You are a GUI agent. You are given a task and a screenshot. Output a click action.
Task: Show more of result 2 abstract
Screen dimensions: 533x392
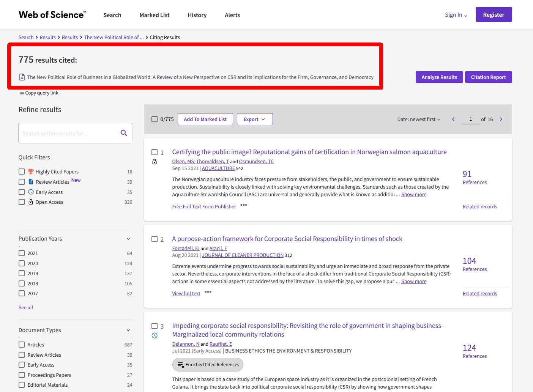[414, 281]
